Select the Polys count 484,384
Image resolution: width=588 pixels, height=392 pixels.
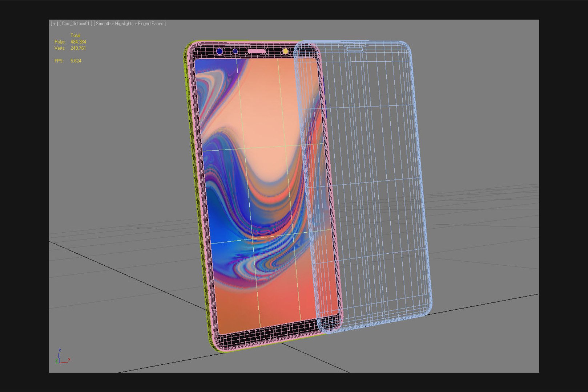coord(78,42)
